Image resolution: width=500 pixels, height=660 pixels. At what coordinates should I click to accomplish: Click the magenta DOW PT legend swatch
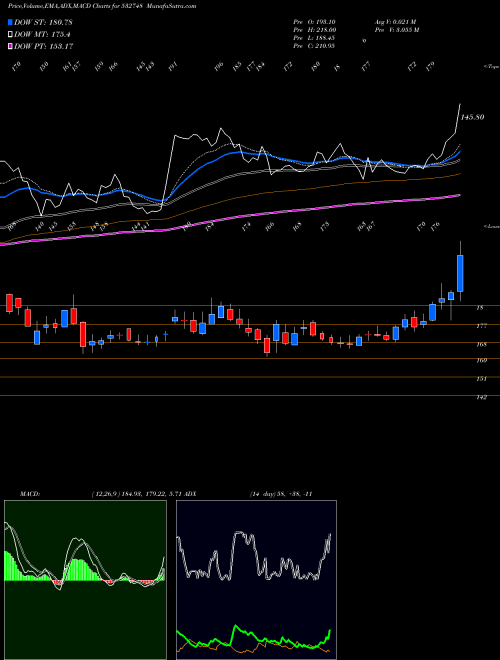pos(11,46)
